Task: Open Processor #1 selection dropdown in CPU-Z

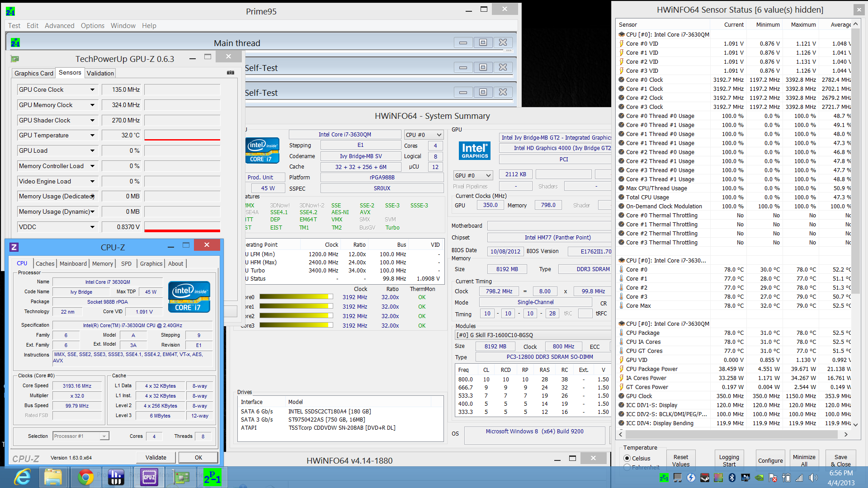Action: [x=81, y=436]
